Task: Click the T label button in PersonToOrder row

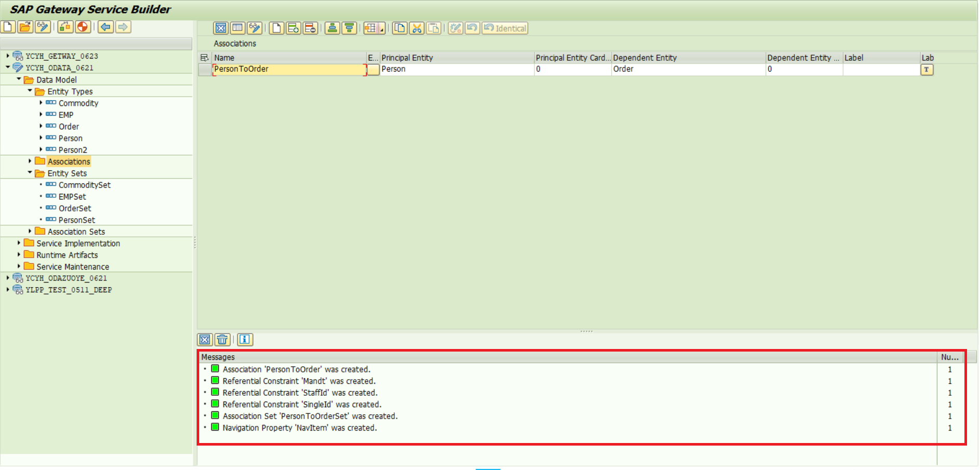Action: click(x=927, y=70)
